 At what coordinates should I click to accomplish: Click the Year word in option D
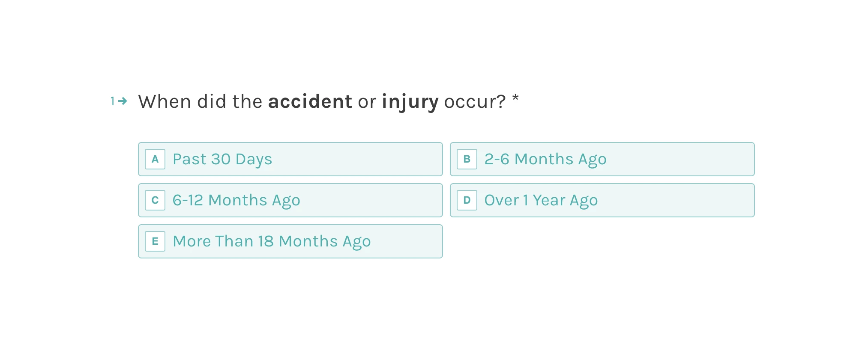(549, 200)
